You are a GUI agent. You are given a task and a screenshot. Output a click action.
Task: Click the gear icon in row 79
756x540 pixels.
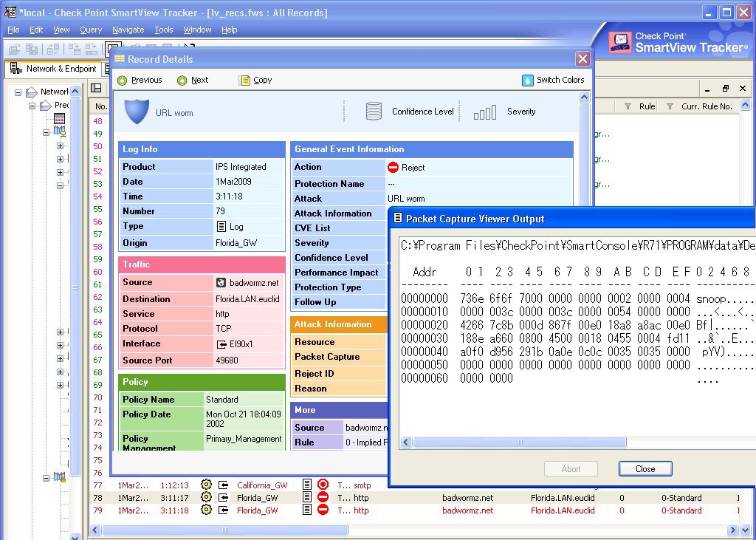(x=207, y=510)
